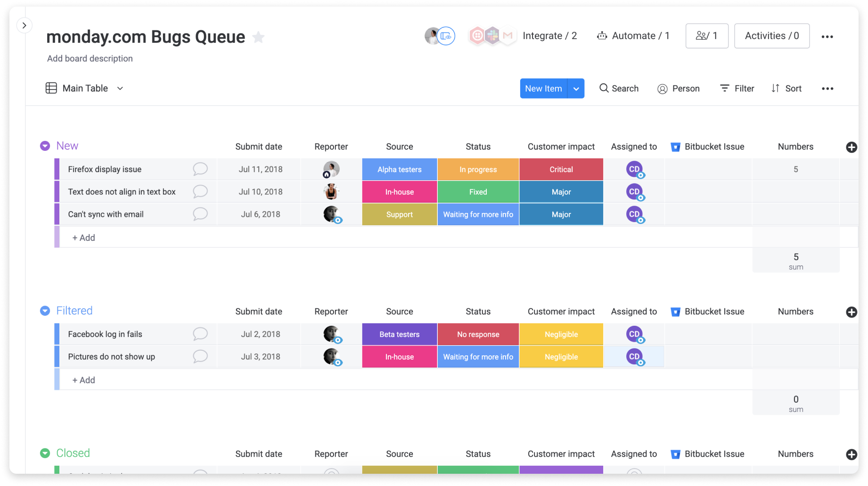Click the sum 0 total in Filtered group
Screen dimensions: 868x486
(796, 404)
